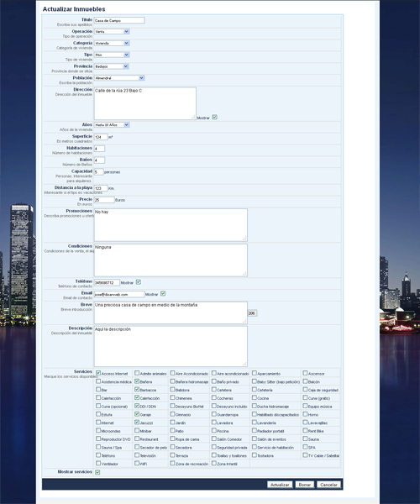Check the Seguridad privada checkbox
Viewport: 420px width, 504px height.
pyautogui.click(x=213, y=447)
